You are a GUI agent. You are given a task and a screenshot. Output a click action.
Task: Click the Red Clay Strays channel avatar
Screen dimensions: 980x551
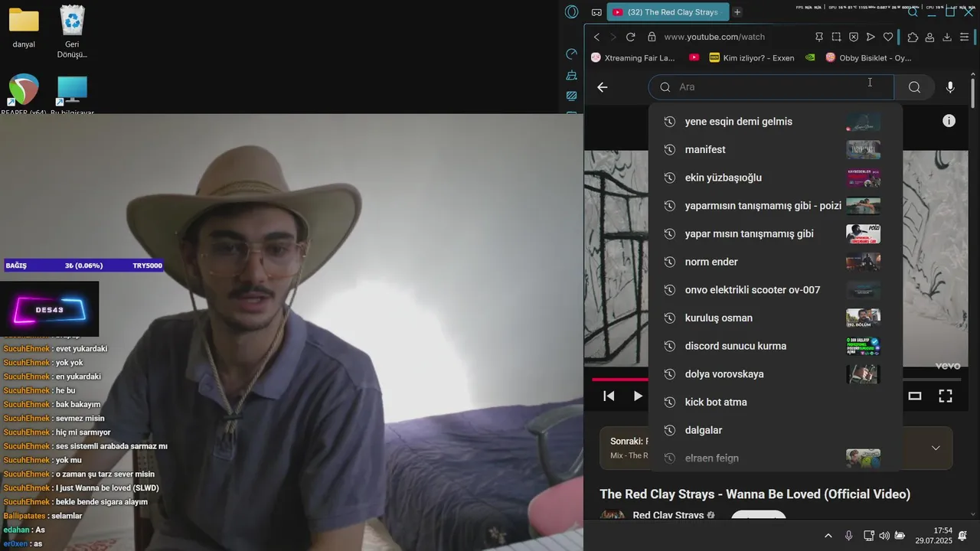pyautogui.click(x=612, y=516)
